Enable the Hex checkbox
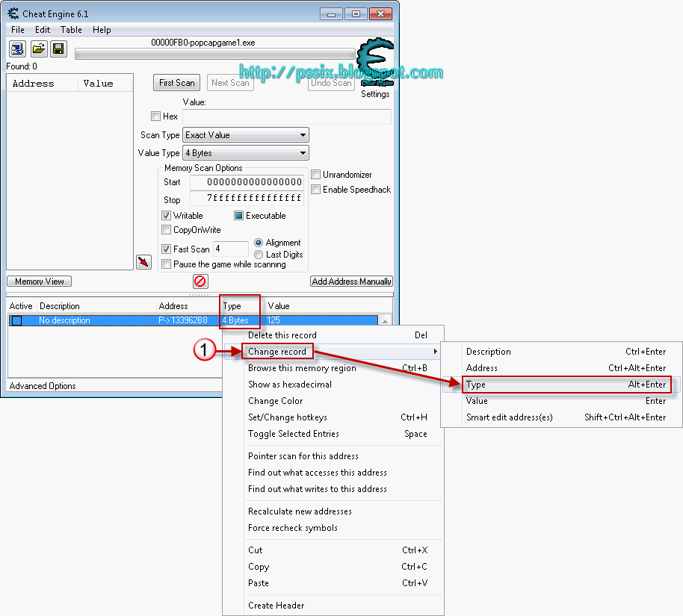Viewport: 683px width, 616px height. 156,116
